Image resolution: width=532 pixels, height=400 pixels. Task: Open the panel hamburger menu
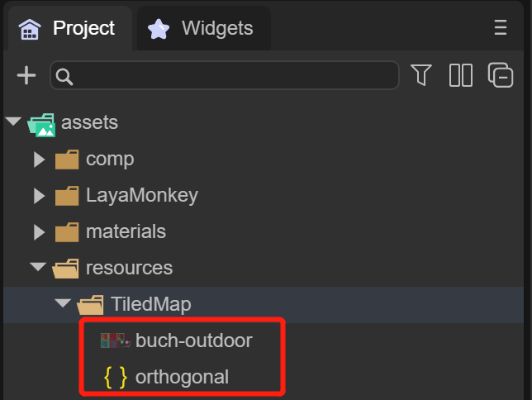click(x=500, y=28)
